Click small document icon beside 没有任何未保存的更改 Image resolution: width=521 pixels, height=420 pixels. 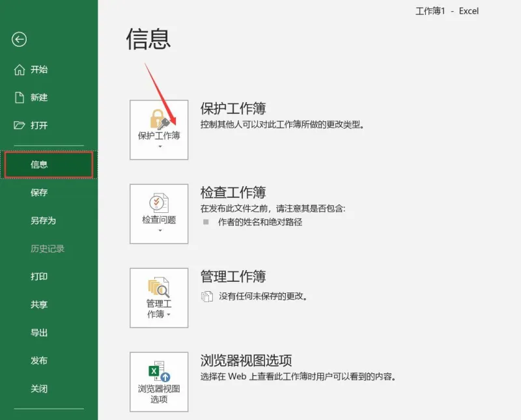coord(207,296)
